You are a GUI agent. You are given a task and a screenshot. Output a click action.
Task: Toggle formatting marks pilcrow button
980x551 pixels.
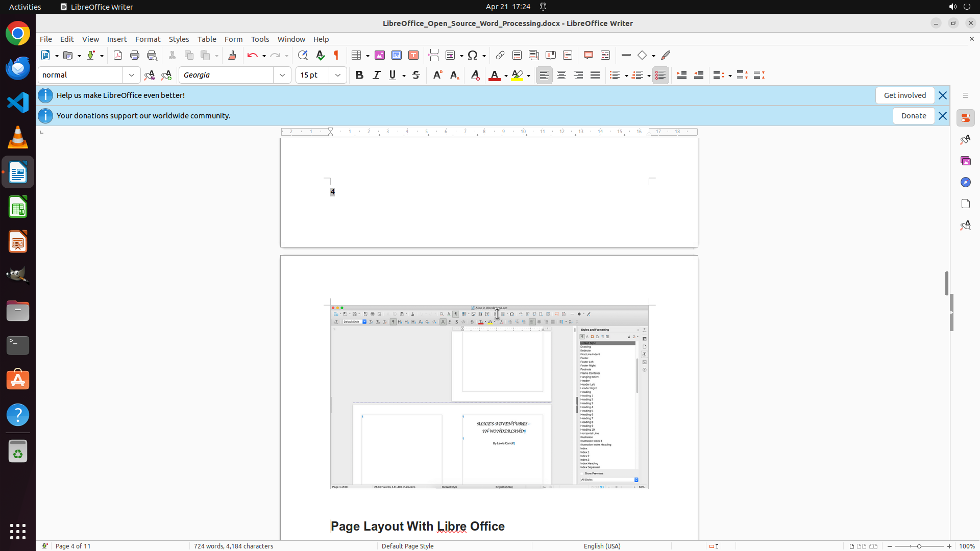tap(336, 55)
